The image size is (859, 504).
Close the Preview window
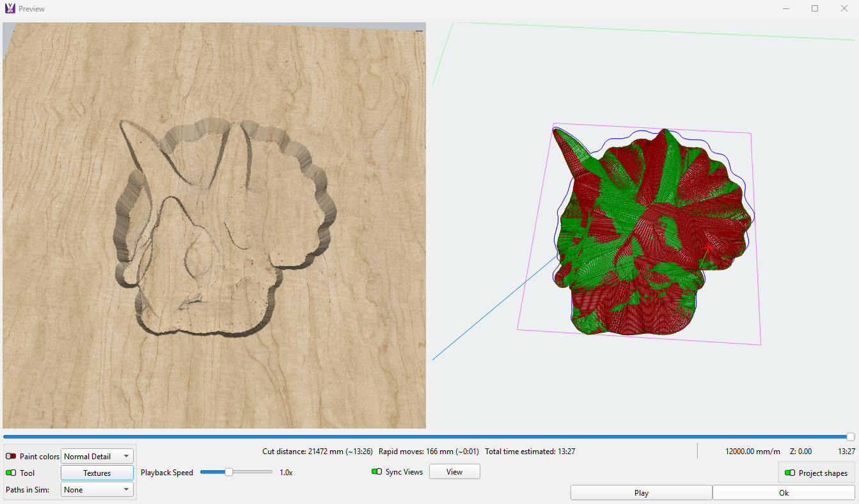(844, 8)
